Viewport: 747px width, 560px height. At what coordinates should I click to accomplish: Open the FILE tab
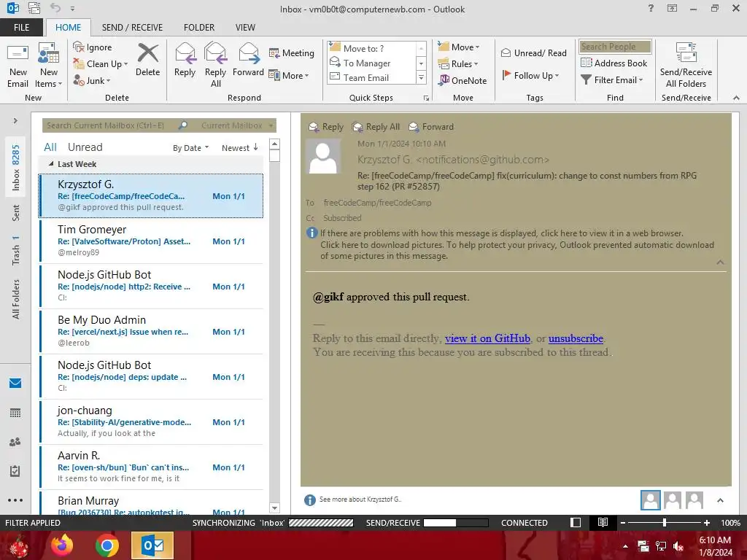point(21,27)
